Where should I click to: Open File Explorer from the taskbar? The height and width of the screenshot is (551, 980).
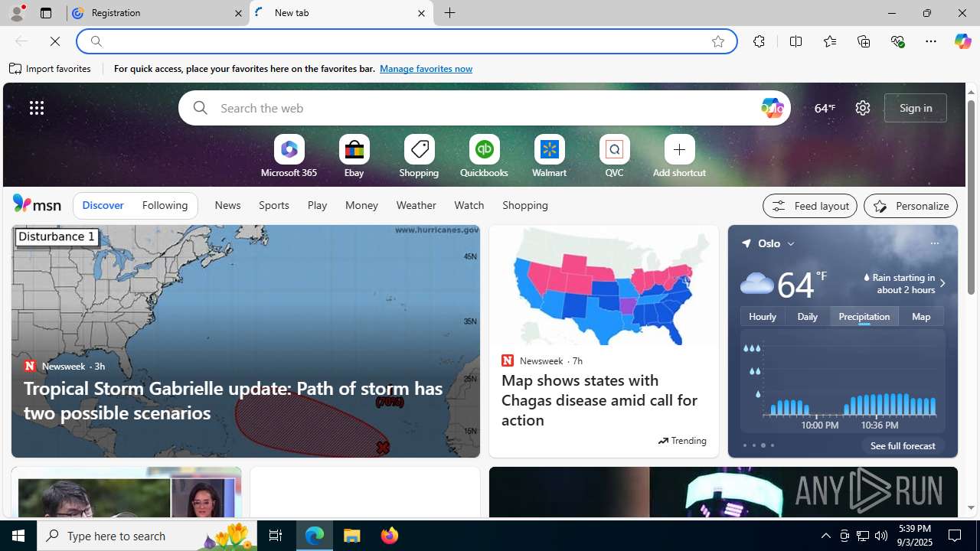tap(352, 536)
